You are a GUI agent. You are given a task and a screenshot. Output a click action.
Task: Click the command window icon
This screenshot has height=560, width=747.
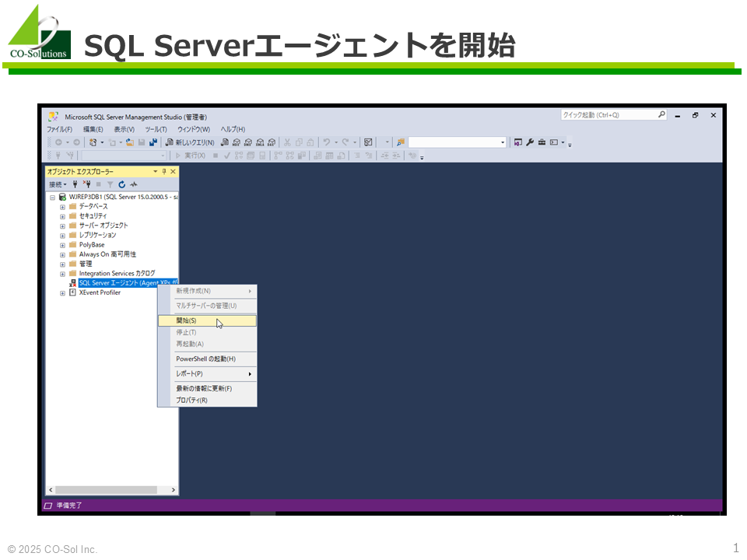553,142
